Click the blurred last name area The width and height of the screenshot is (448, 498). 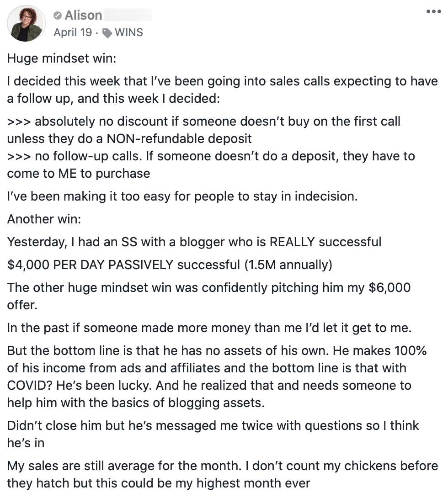click(128, 16)
